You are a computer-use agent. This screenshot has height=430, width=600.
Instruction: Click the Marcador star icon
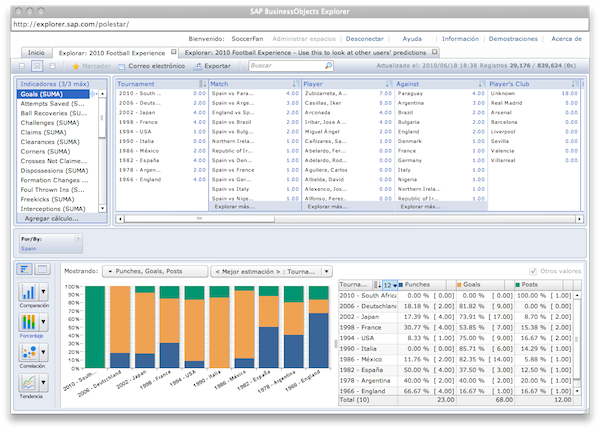coord(76,66)
